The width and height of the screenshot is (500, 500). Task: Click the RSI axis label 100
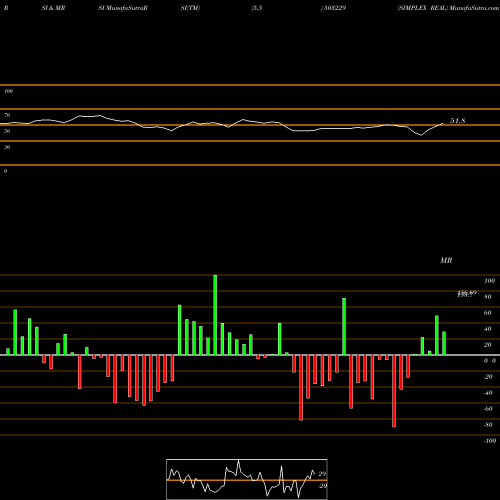click(8, 91)
